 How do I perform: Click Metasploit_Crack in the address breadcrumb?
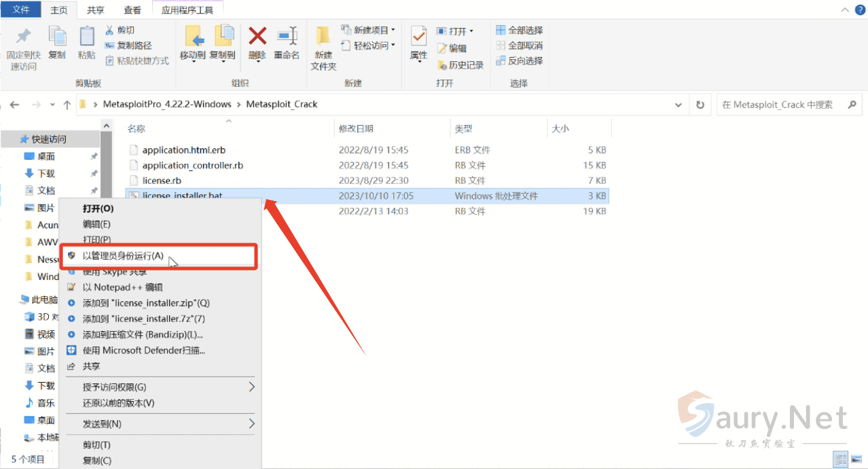[x=281, y=105]
